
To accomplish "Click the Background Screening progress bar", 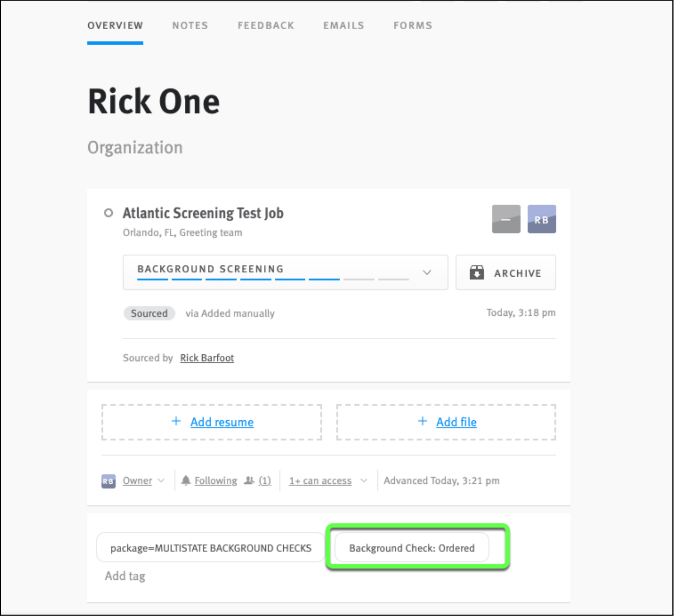I will pyautogui.click(x=273, y=280).
